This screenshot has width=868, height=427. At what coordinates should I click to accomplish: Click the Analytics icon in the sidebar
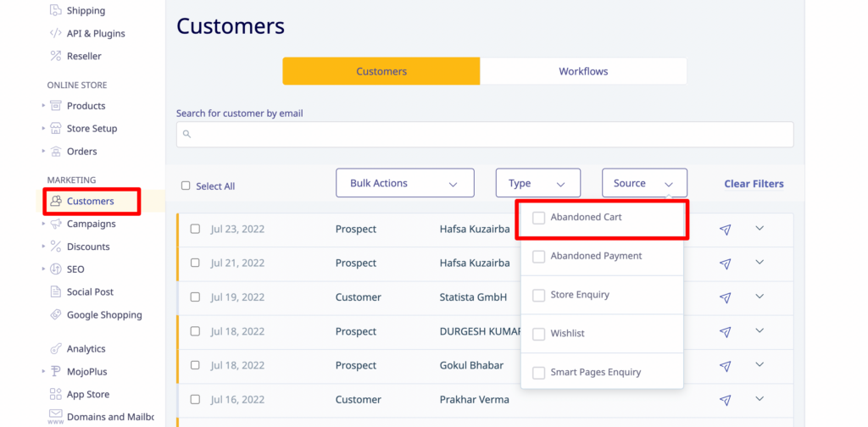(55, 349)
